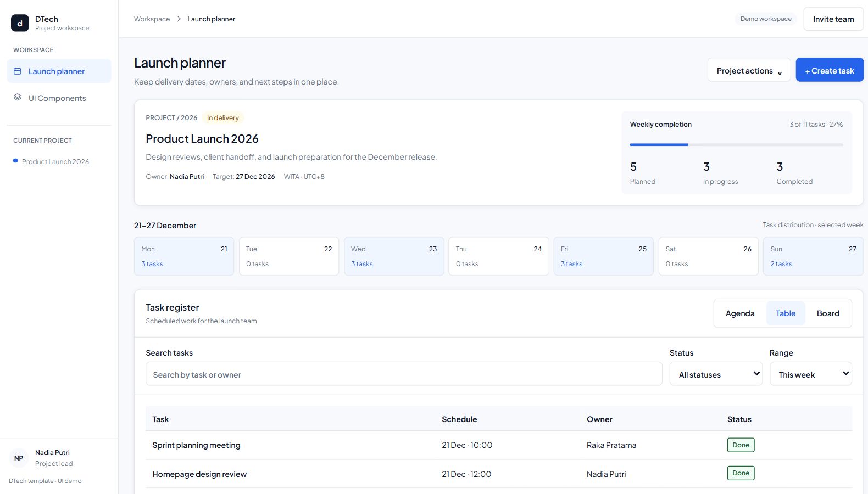Image resolution: width=868 pixels, height=494 pixels.
Task: Click 3 of 11 tasks · 27% text
Action: [x=816, y=125]
